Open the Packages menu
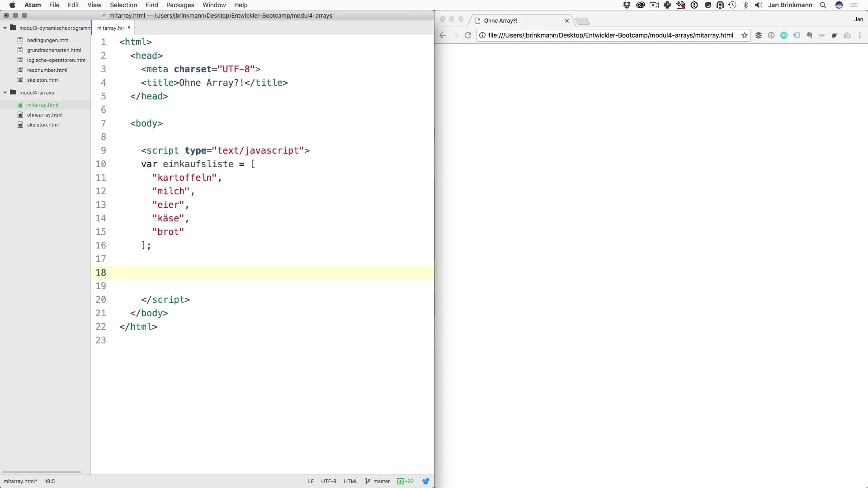 [180, 5]
